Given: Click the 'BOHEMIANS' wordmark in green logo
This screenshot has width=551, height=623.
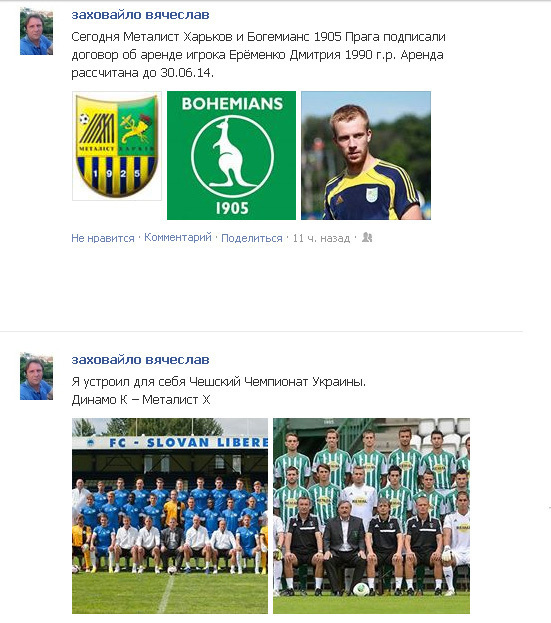Looking at the screenshot, I should pos(232,104).
